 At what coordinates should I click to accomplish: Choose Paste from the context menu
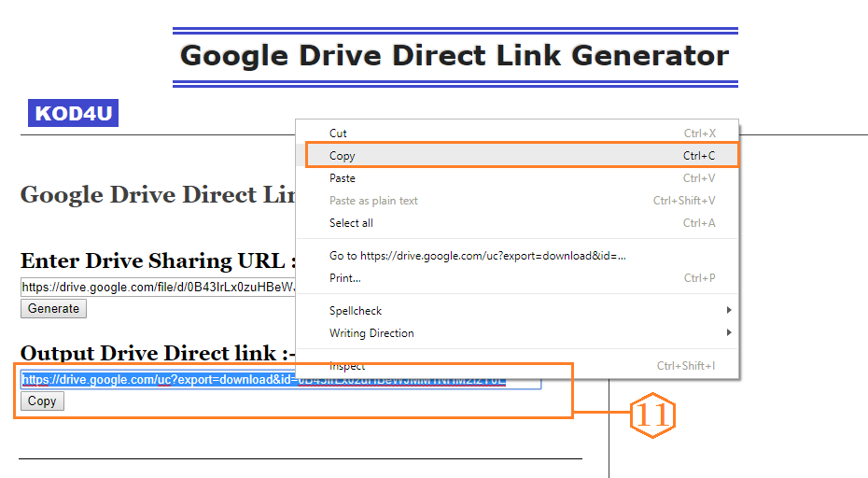517,177
